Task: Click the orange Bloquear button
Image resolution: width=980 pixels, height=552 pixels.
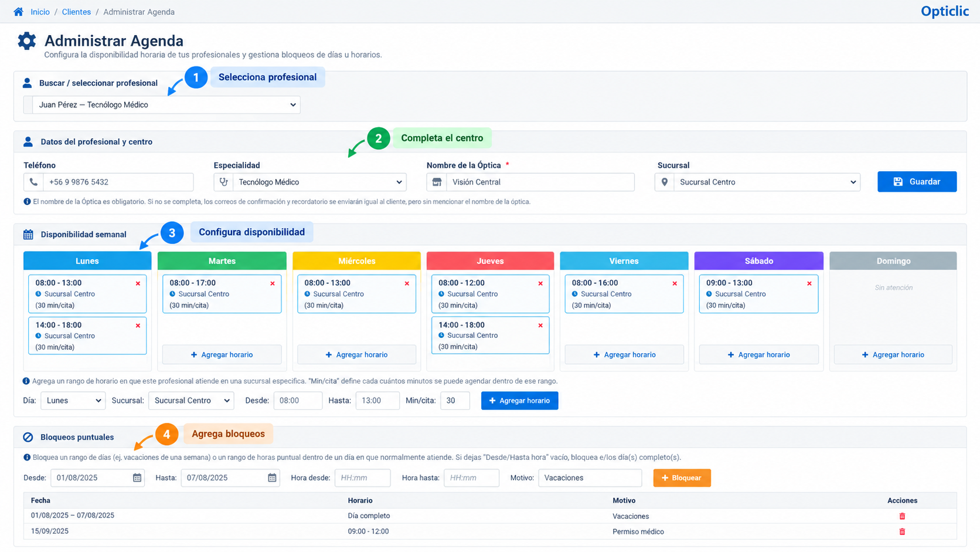Action: tap(682, 478)
